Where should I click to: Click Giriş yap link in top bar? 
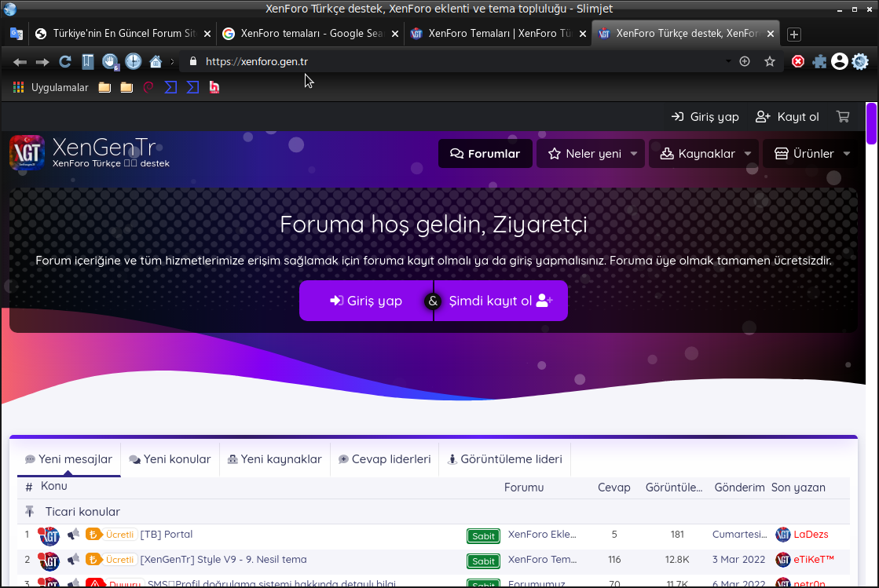(705, 116)
